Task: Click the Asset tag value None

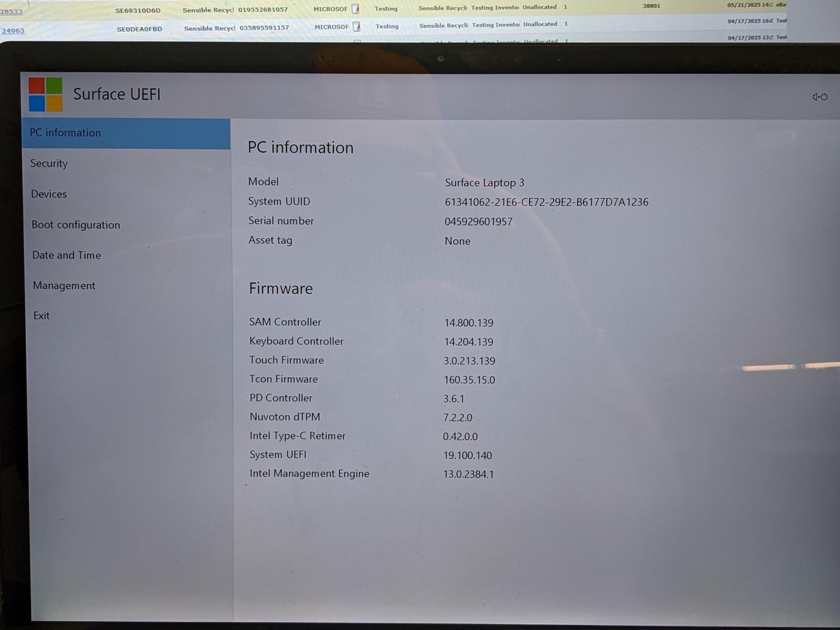Action: click(x=457, y=241)
